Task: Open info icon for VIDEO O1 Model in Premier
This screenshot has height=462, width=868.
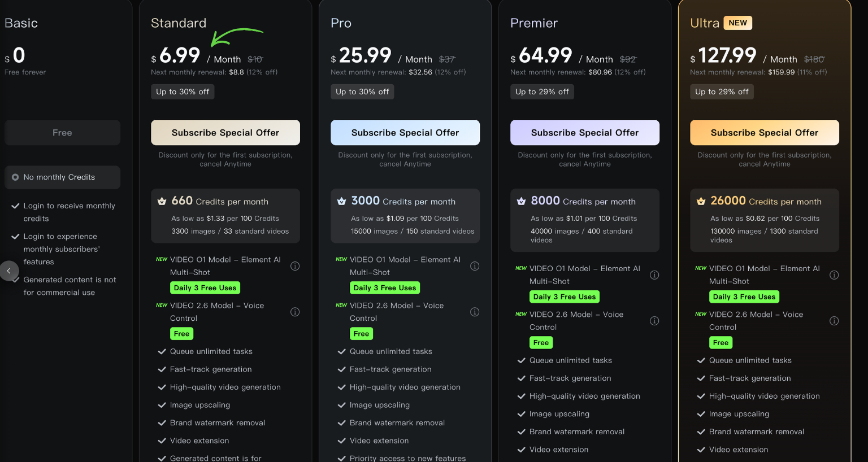Action: (x=654, y=275)
